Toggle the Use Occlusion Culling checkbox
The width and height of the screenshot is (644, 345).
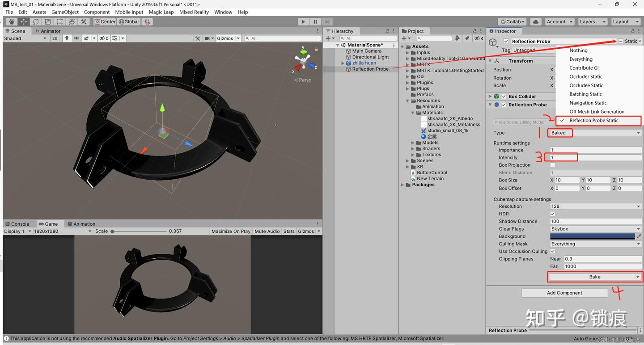[x=553, y=252]
